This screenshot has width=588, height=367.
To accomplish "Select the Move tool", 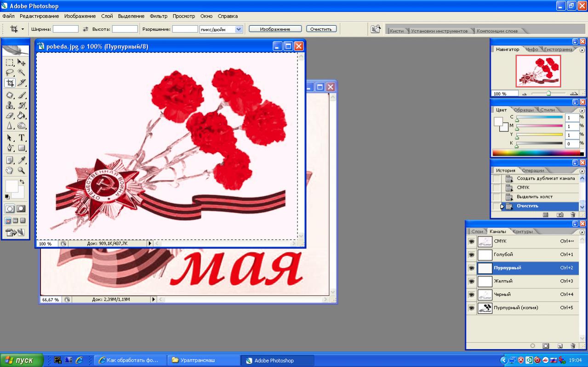I will pyautogui.click(x=21, y=62).
